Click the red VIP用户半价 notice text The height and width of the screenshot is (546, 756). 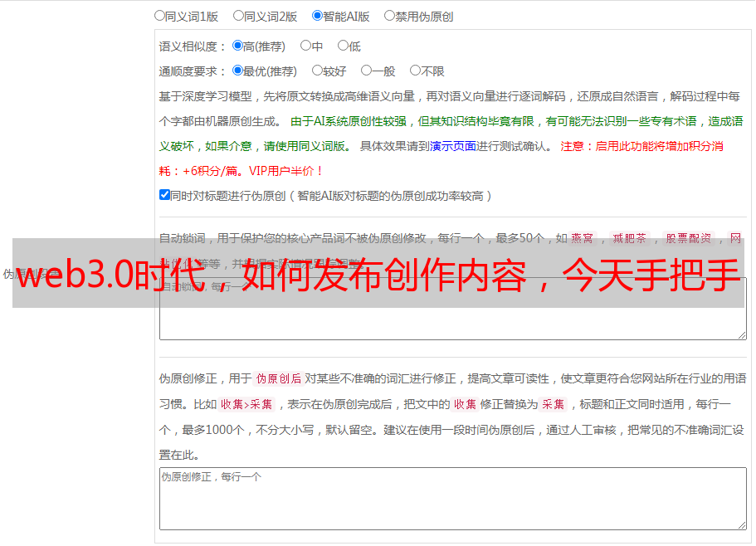[285, 171]
